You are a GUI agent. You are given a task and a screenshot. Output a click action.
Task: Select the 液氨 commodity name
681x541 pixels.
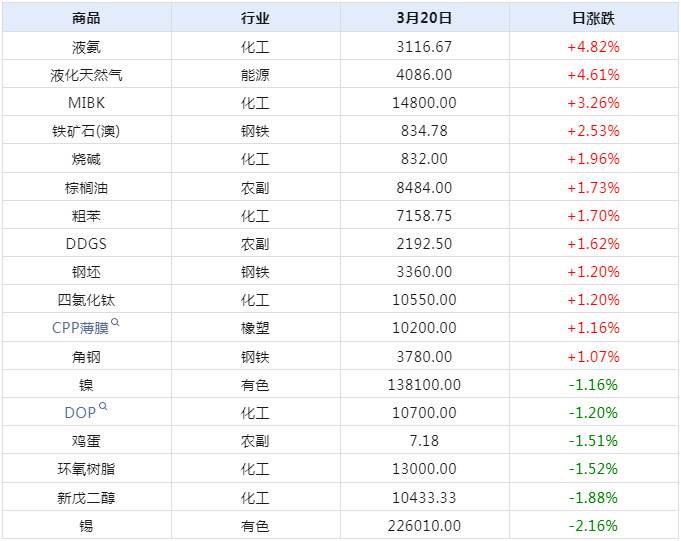pos(87,46)
